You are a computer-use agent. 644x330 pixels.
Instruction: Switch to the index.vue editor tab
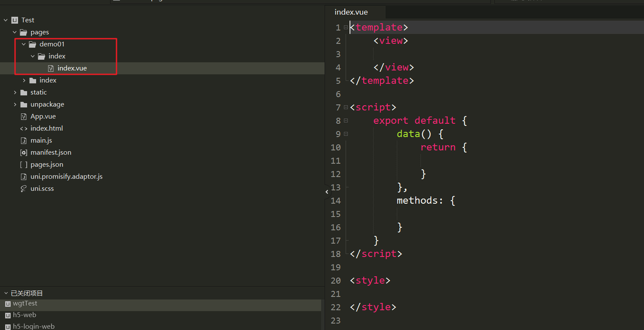click(351, 12)
